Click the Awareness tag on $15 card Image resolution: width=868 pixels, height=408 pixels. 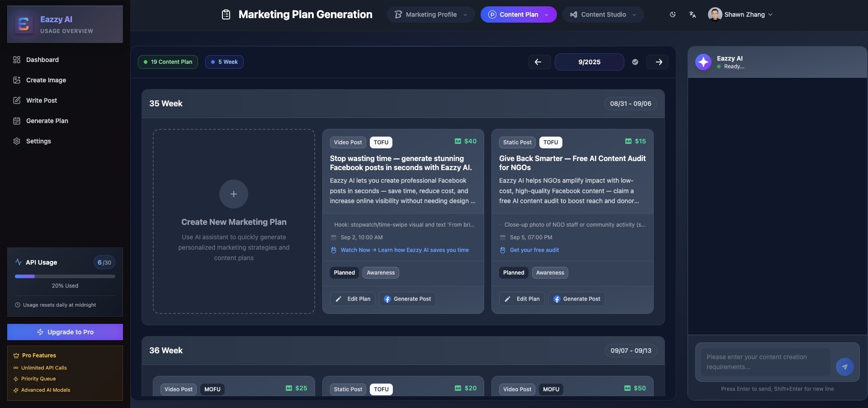(550, 273)
